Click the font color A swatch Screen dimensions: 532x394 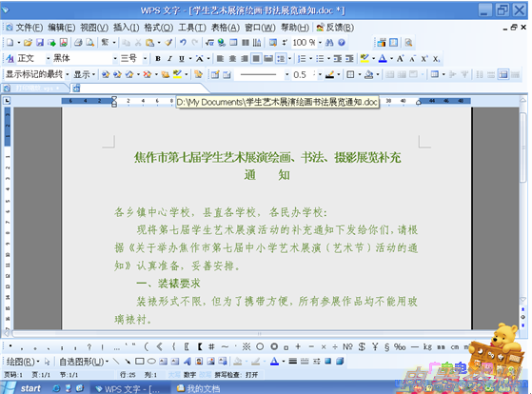(x=383, y=59)
